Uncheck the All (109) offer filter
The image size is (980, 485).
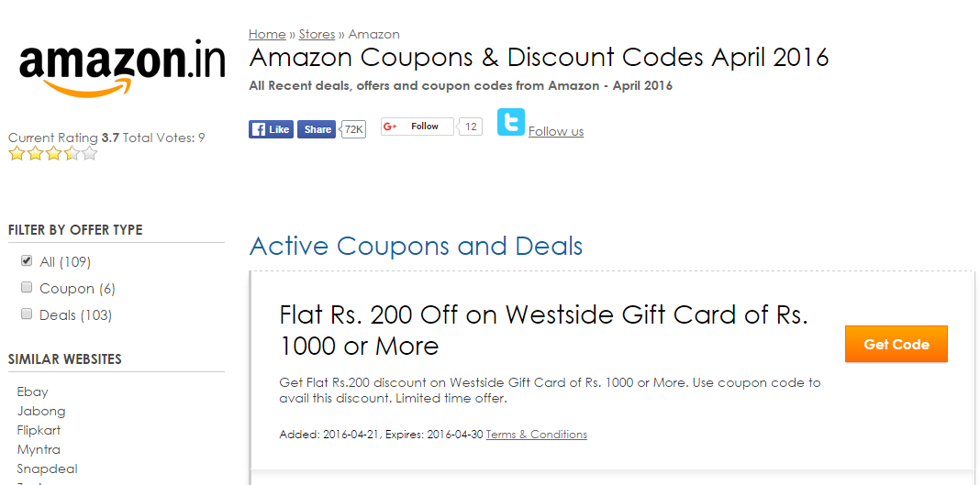click(x=27, y=261)
